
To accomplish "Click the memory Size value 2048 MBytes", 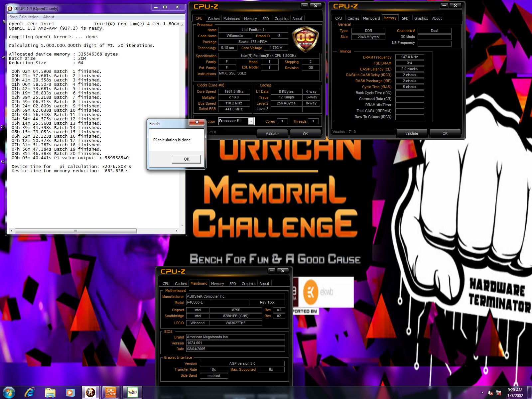I will pos(368,37).
